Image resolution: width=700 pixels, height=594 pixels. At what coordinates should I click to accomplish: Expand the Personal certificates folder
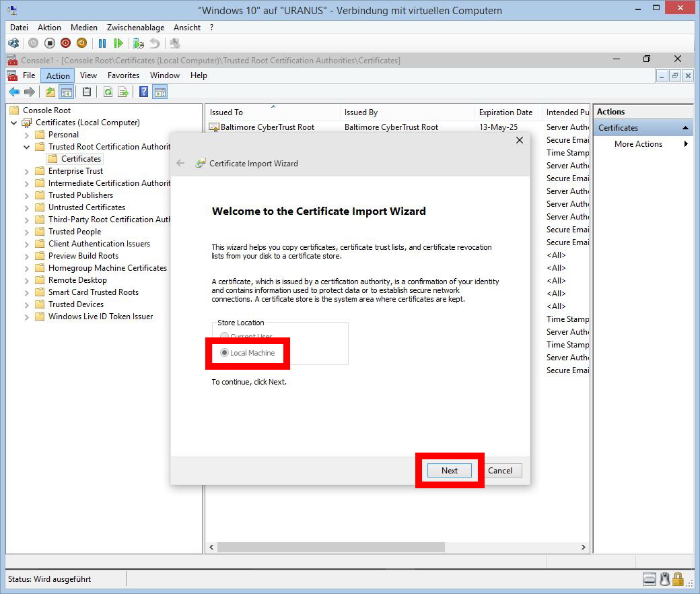click(27, 135)
